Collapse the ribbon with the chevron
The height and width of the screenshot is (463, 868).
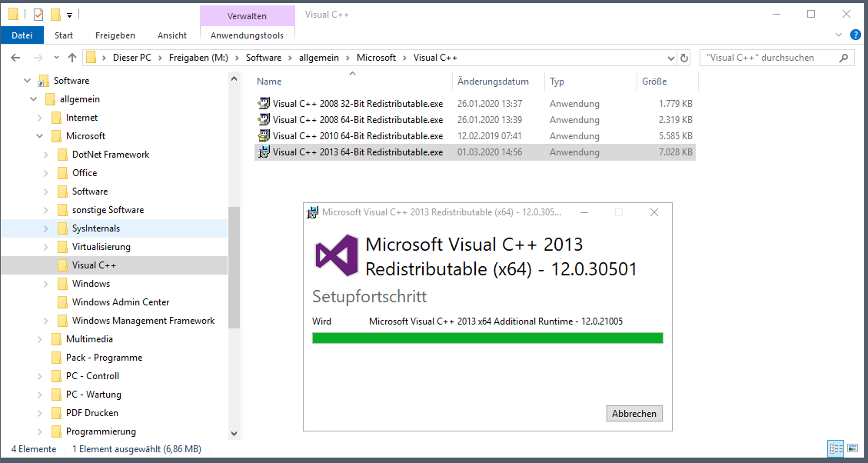[838, 35]
